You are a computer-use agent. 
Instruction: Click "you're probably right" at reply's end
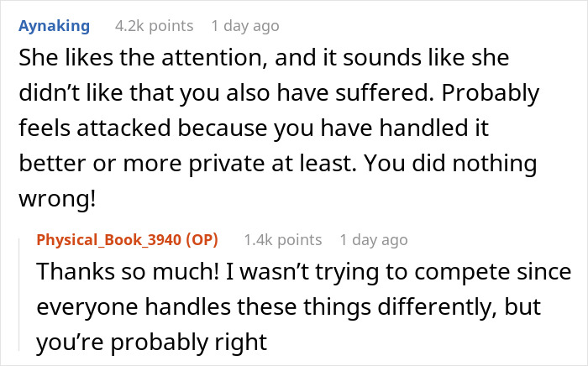pos(151,342)
